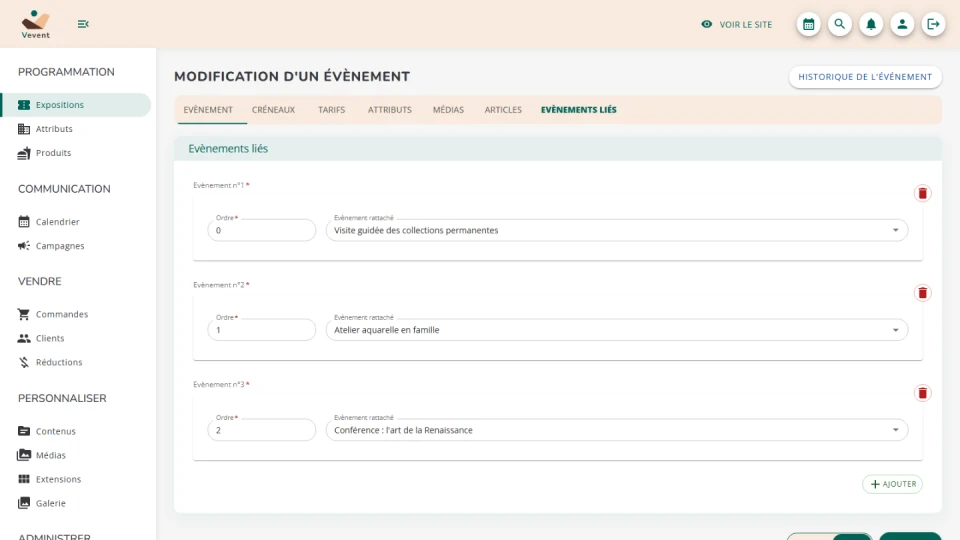Viewport: 960px width, 540px height.
Task: Click the Médias sidebar folder icon
Action: tap(24, 455)
